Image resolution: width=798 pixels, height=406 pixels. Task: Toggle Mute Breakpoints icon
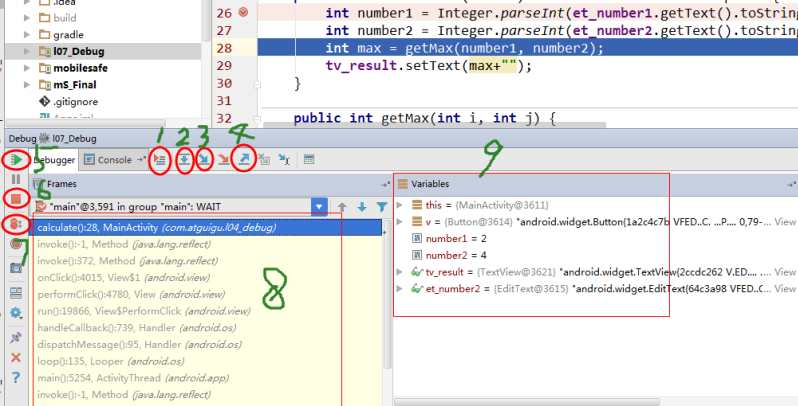(16, 245)
